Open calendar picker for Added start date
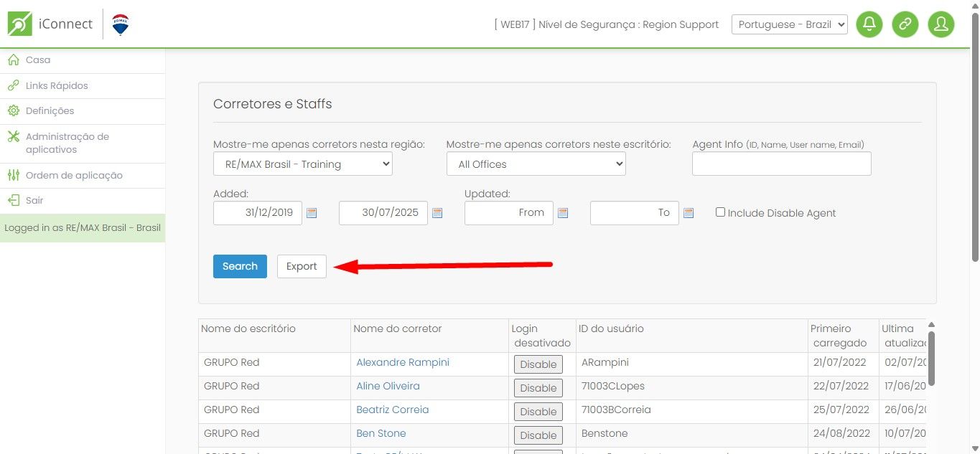Image resolution: width=980 pixels, height=454 pixels. tap(312, 213)
